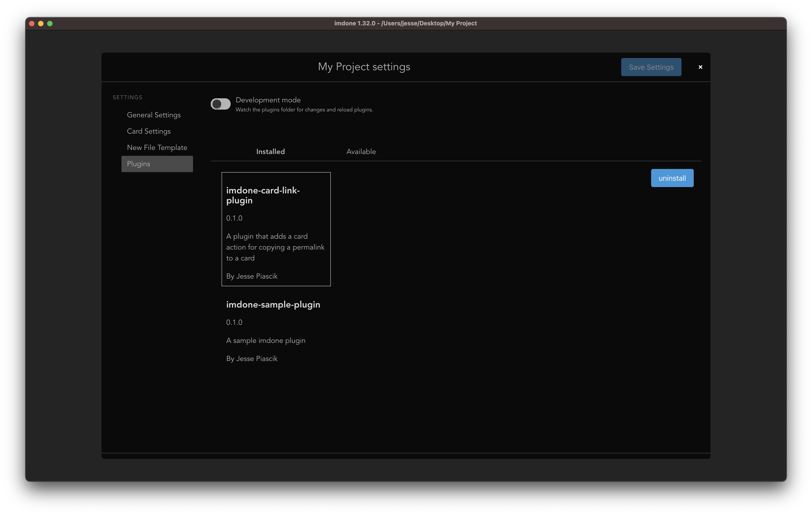Close the My Project settings dialog
Viewport: 812px width, 515px height.
(700, 67)
